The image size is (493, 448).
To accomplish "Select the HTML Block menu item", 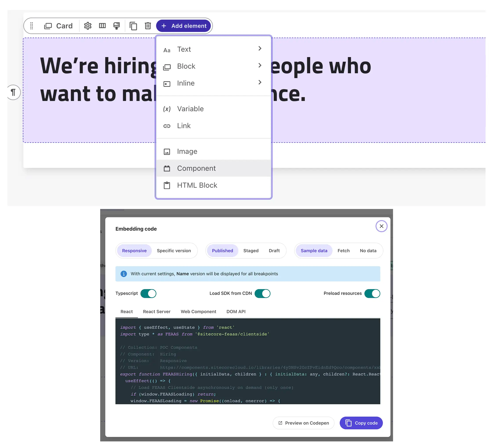I will coord(197,185).
